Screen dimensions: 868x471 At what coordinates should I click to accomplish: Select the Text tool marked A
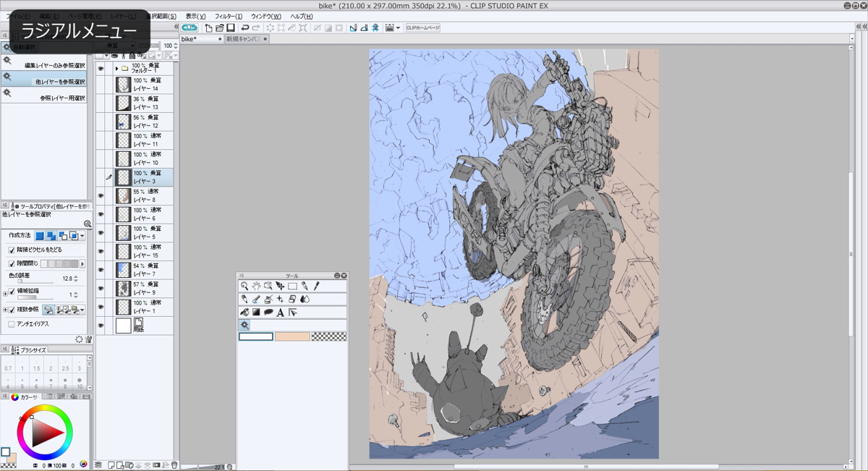pos(280,313)
